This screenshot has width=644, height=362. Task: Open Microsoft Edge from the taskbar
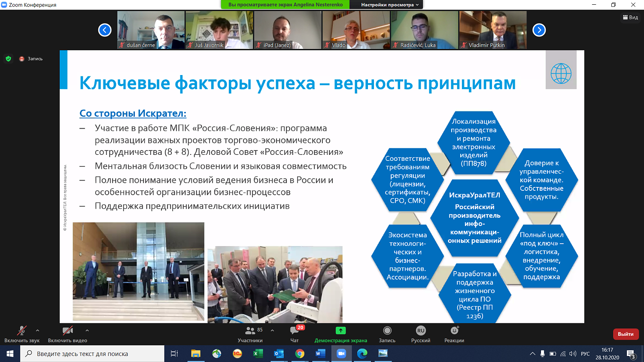coord(362,353)
